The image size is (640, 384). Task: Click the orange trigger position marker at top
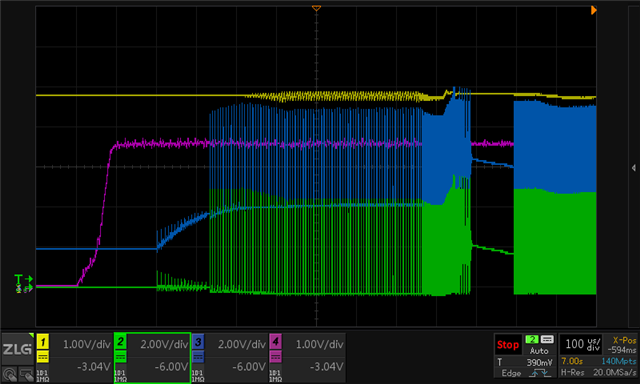316,9
